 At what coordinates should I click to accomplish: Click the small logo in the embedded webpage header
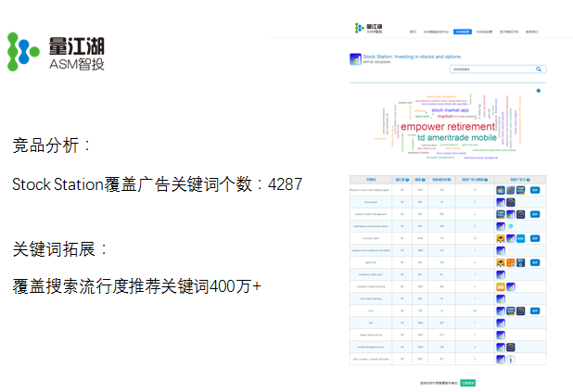pyautogui.click(x=368, y=29)
